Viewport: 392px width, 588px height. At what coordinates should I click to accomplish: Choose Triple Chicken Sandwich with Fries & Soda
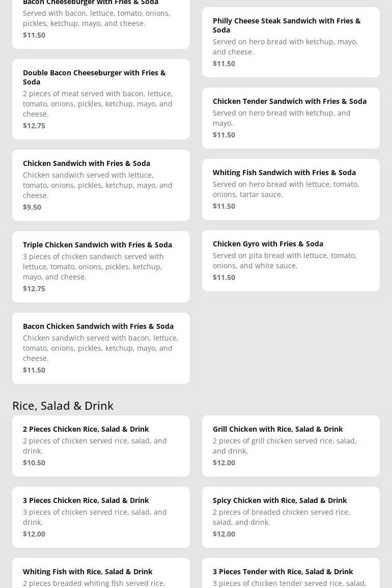tap(101, 267)
